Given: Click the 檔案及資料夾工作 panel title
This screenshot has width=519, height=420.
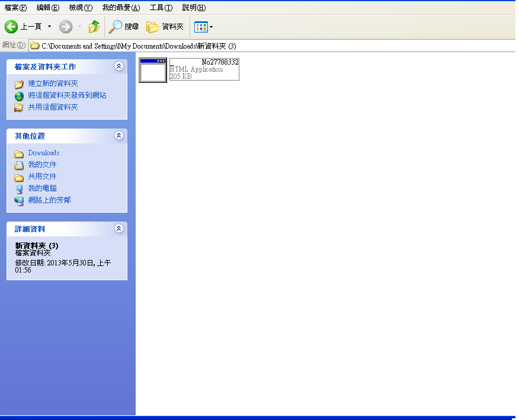Looking at the screenshot, I should coord(46,67).
